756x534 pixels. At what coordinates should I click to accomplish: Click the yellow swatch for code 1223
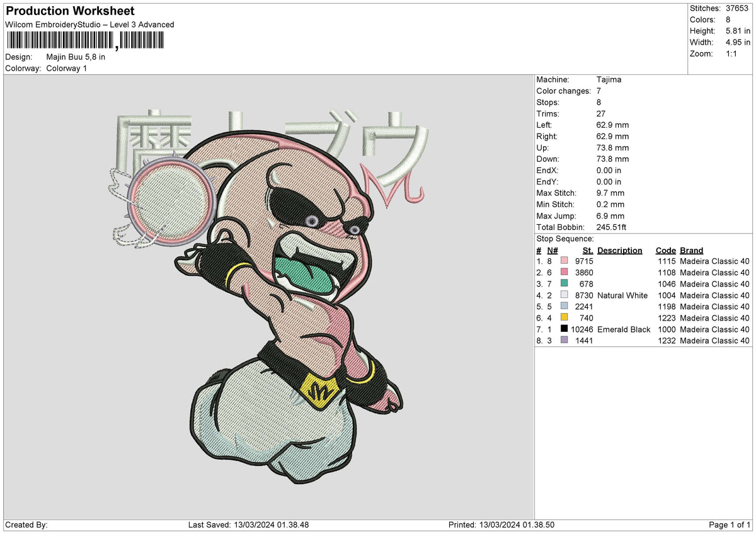564,318
